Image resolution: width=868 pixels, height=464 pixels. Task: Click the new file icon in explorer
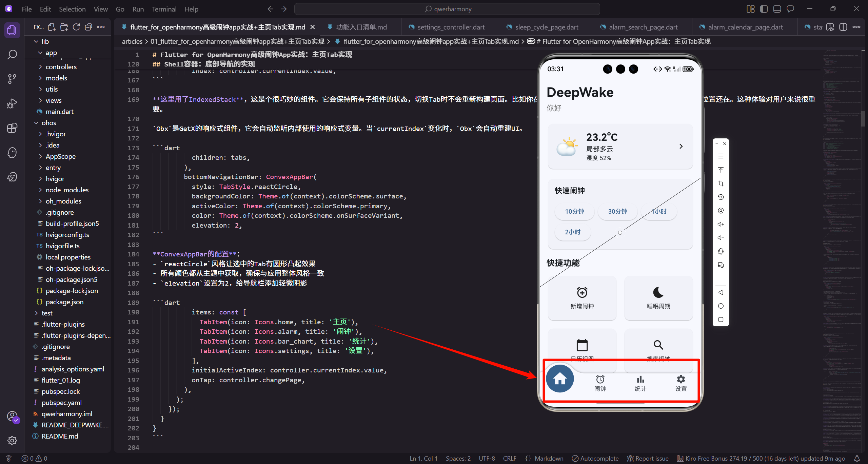(52, 27)
